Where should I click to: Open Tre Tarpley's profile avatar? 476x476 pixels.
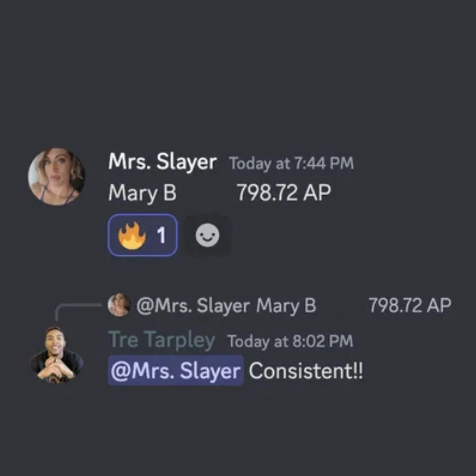(56, 354)
